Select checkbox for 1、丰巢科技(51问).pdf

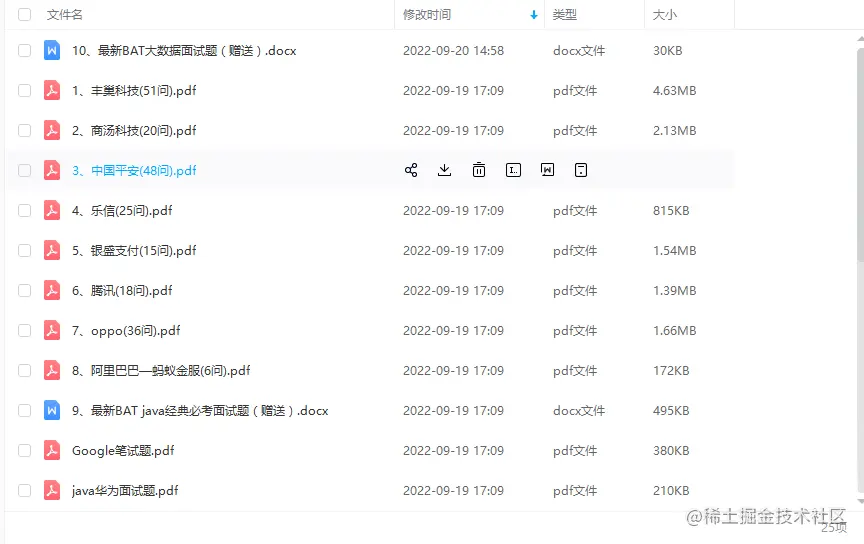click(24, 90)
